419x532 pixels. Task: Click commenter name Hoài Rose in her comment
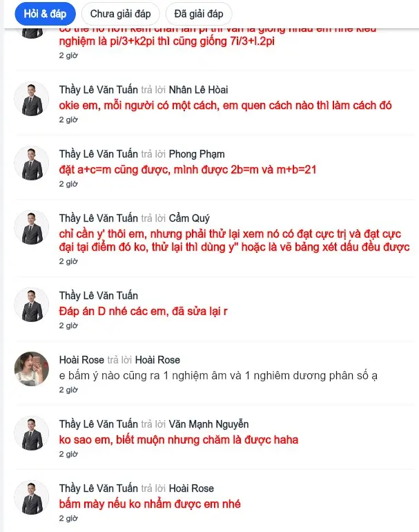[81, 360]
